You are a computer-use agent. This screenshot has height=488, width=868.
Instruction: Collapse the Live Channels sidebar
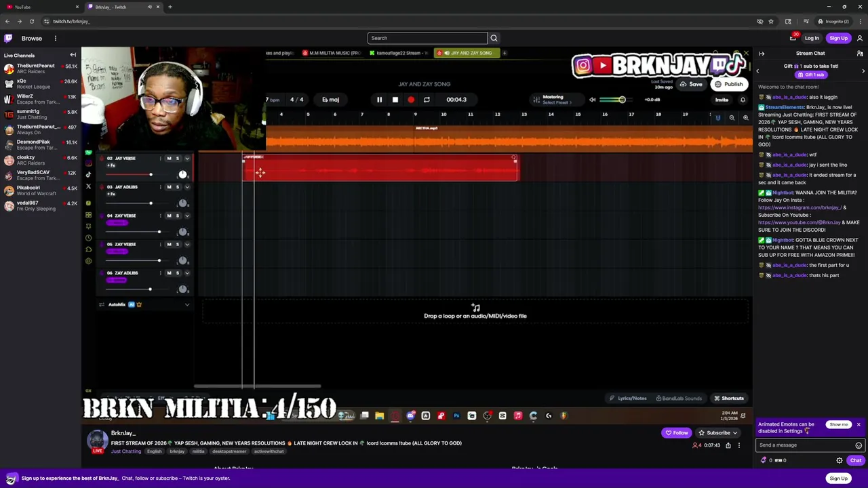pos(73,55)
